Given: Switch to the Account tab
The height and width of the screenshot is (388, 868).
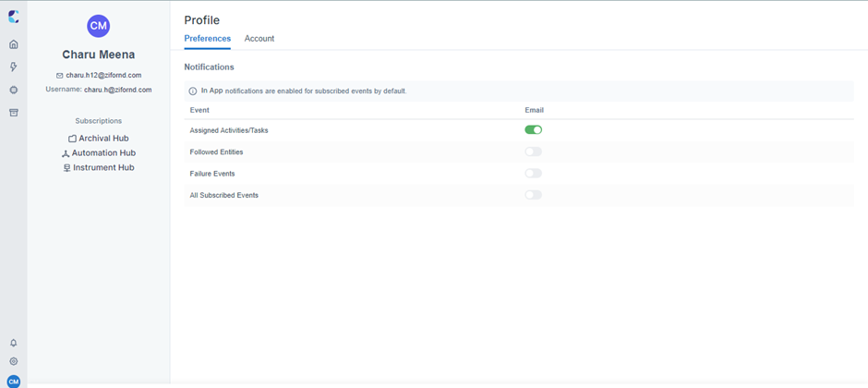Looking at the screenshot, I should point(259,39).
